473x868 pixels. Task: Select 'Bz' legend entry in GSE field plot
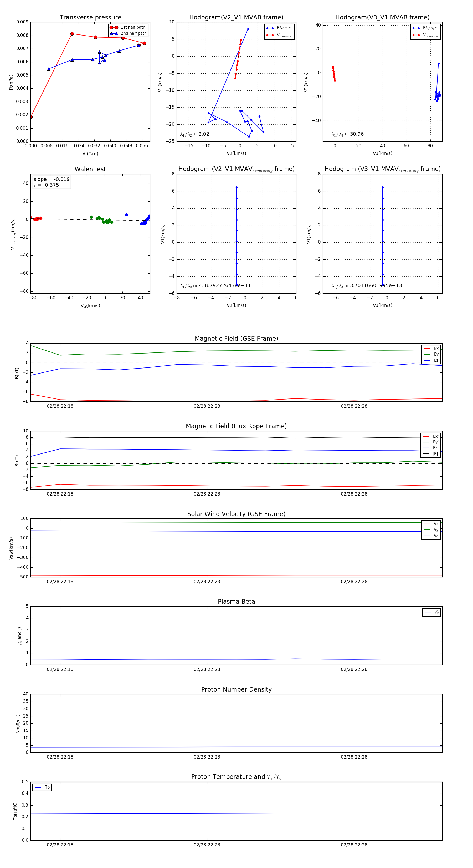pyautogui.click(x=431, y=361)
